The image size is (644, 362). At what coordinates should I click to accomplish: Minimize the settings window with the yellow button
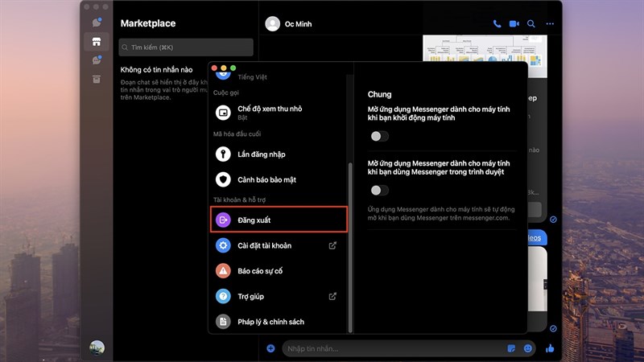[224, 68]
